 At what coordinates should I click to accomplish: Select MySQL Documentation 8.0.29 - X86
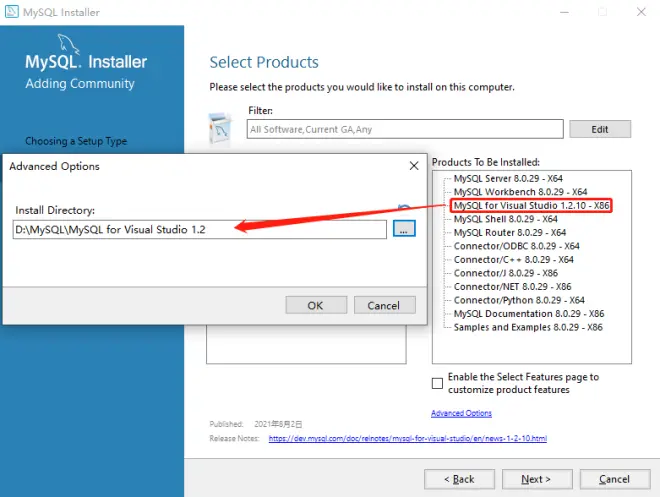click(529, 314)
